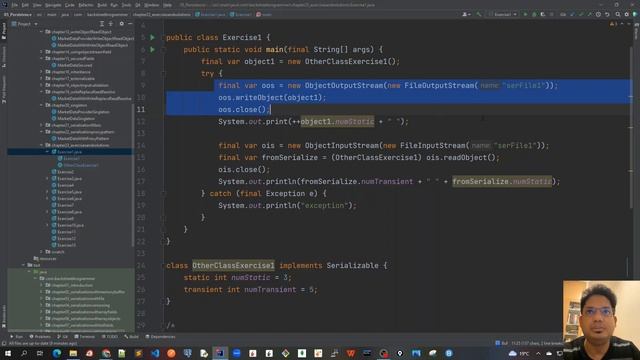The image size is (640, 360).
Task: Open Chrome from taskbar
Action: (x=106, y=353)
